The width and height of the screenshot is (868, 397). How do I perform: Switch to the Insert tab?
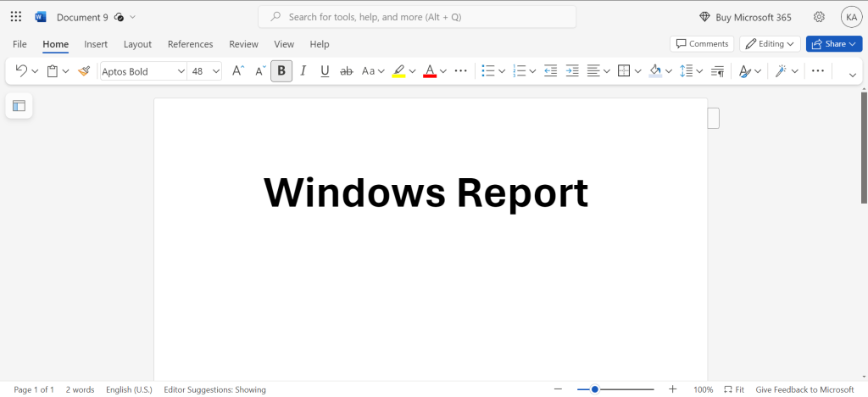pos(96,44)
